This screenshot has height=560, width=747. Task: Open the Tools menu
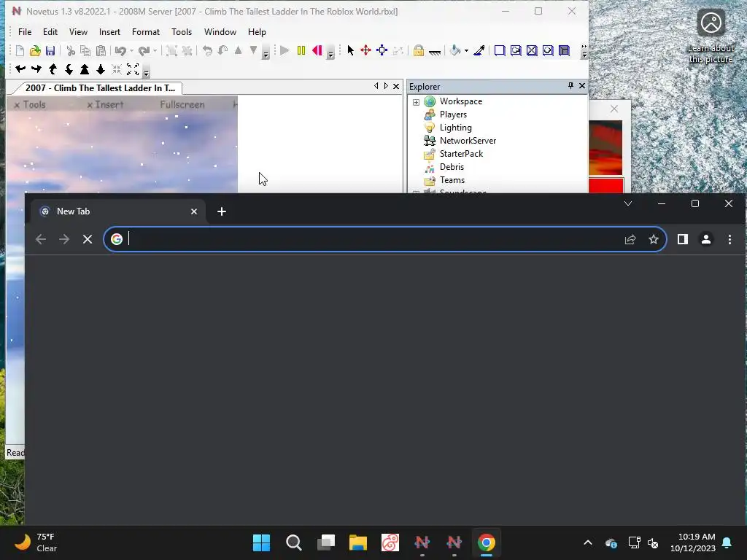click(182, 32)
